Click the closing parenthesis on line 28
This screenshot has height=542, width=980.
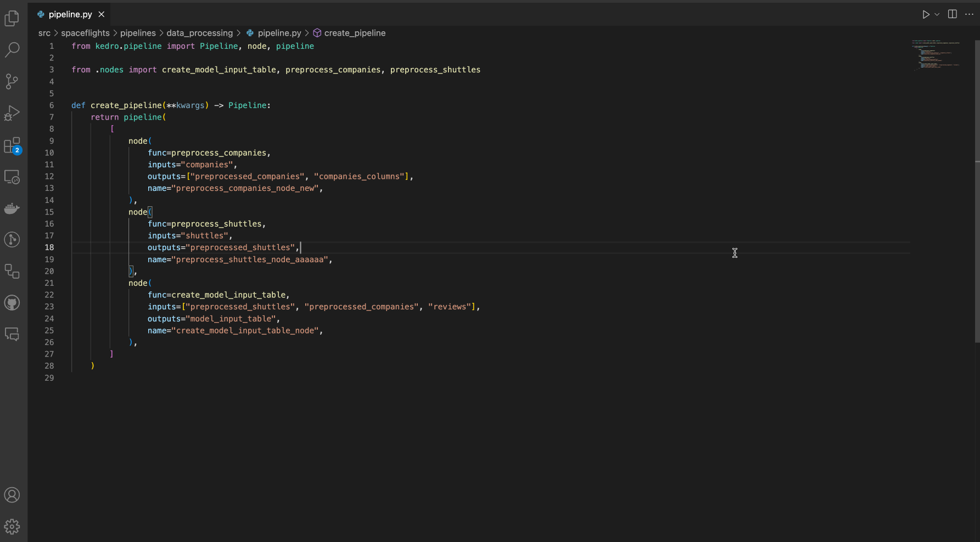tap(93, 366)
